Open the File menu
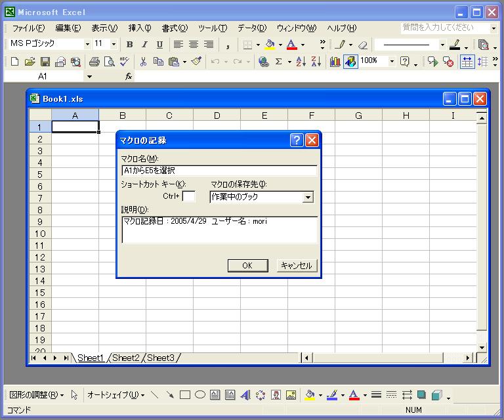This screenshot has width=504, height=420. (28, 28)
